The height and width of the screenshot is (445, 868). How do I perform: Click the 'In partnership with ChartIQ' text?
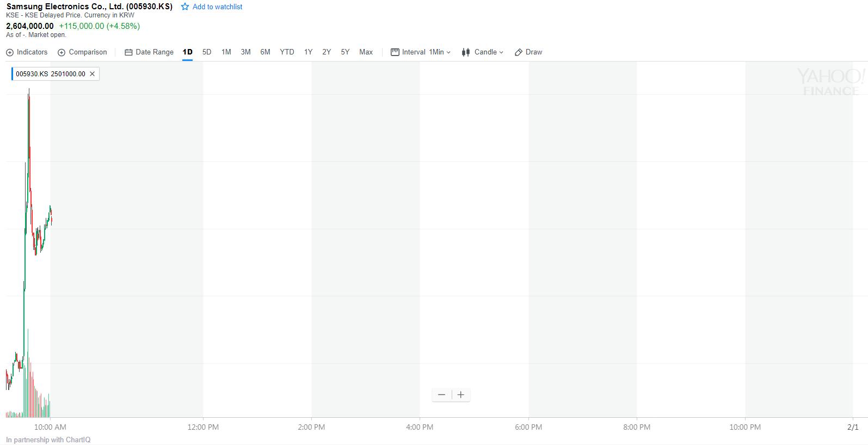48,440
